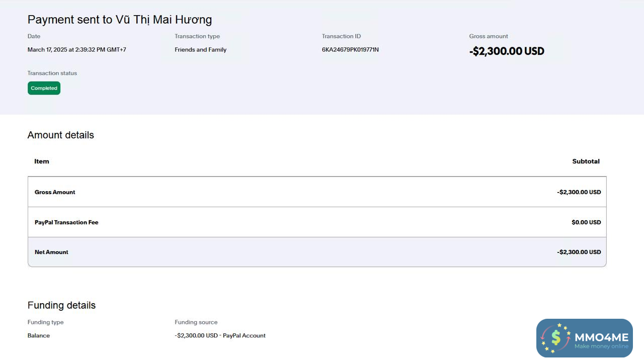Click the MMO4ME dollar sign logo icon
This screenshot has width=644, height=364.
pos(556,337)
